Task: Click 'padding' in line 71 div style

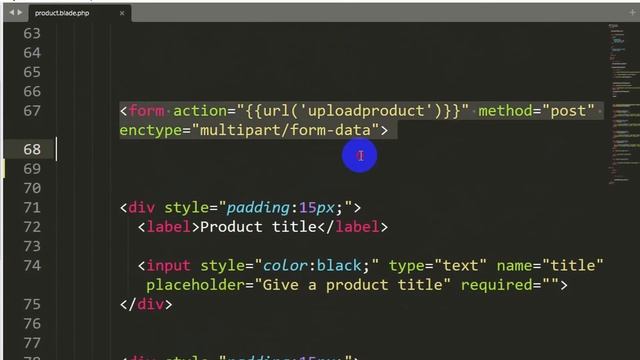Action: pyautogui.click(x=258, y=208)
